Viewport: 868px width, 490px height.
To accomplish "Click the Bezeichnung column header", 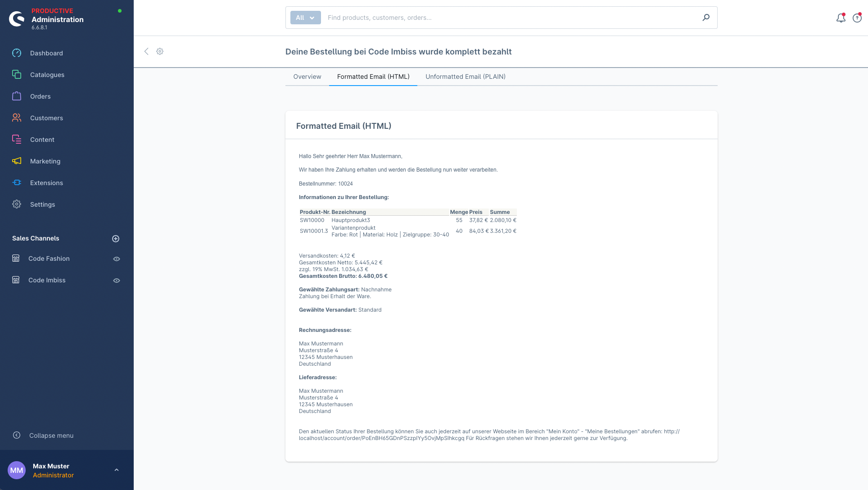I will pyautogui.click(x=348, y=212).
